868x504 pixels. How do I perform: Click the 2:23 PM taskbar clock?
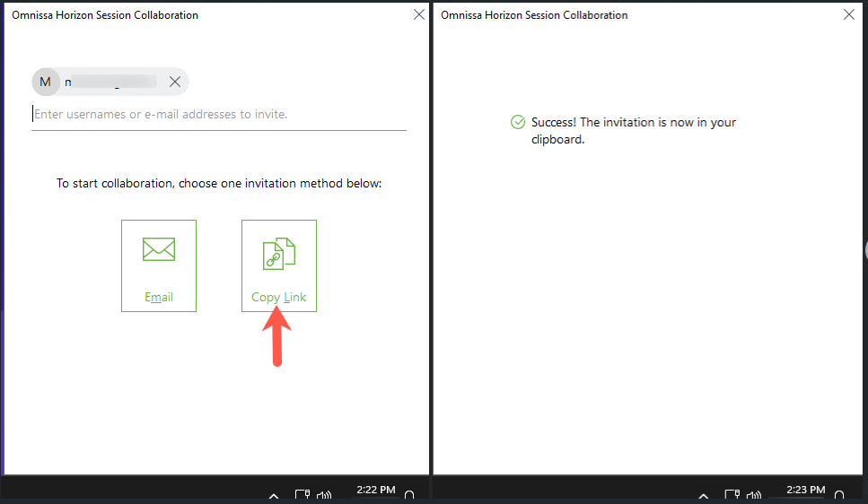click(804, 491)
